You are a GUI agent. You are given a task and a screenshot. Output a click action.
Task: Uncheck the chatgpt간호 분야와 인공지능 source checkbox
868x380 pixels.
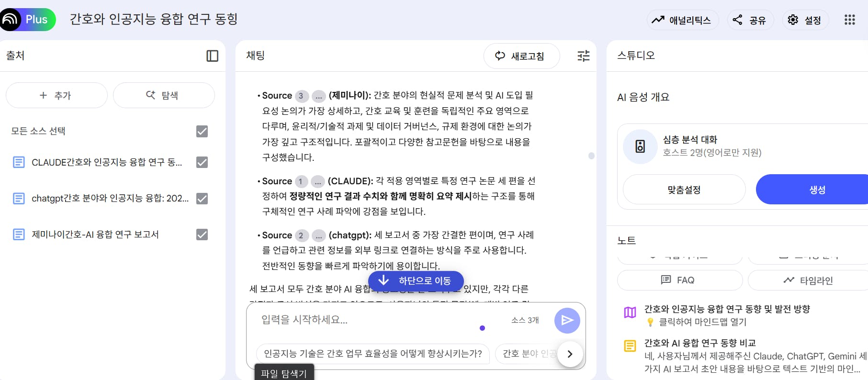202,199
